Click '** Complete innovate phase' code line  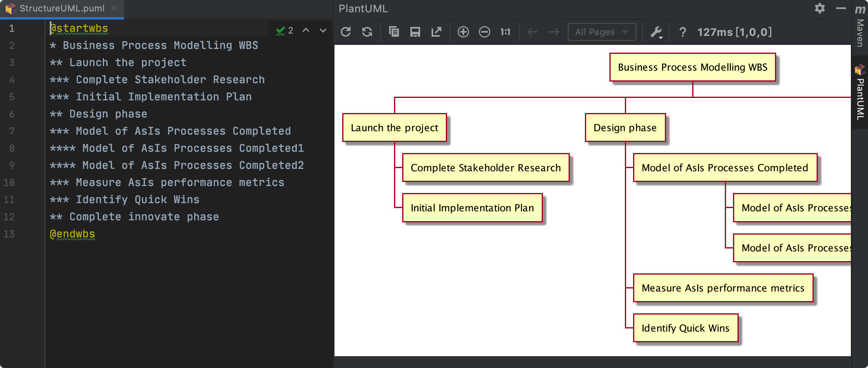coord(134,217)
